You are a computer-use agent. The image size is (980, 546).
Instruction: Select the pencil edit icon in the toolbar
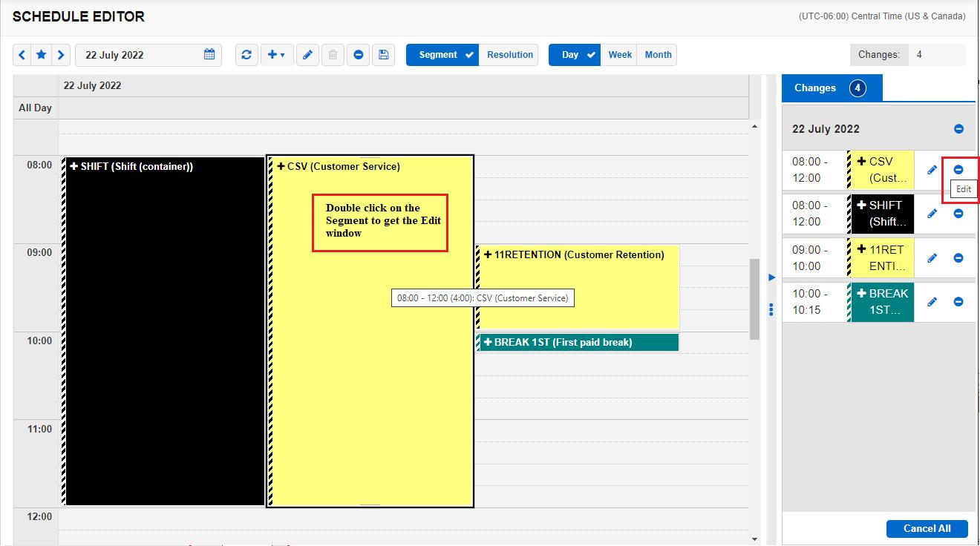pyautogui.click(x=307, y=54)
